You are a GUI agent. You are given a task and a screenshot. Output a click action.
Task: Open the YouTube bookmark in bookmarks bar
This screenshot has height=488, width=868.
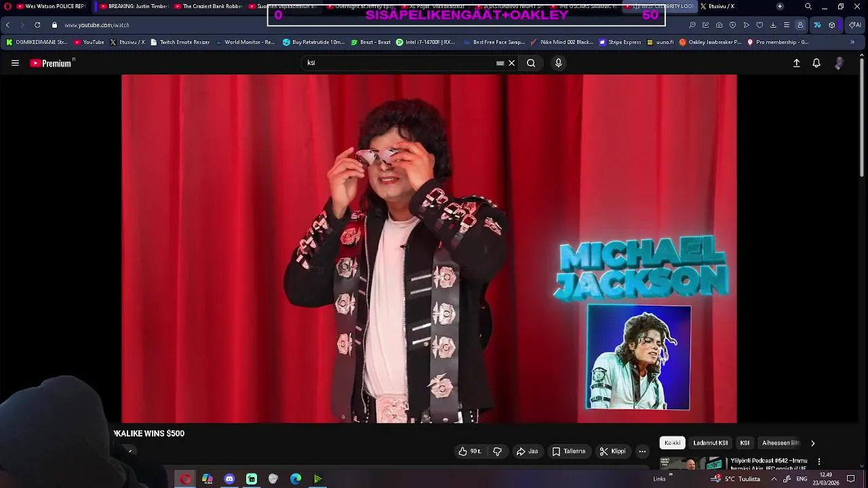click(89, 42)
